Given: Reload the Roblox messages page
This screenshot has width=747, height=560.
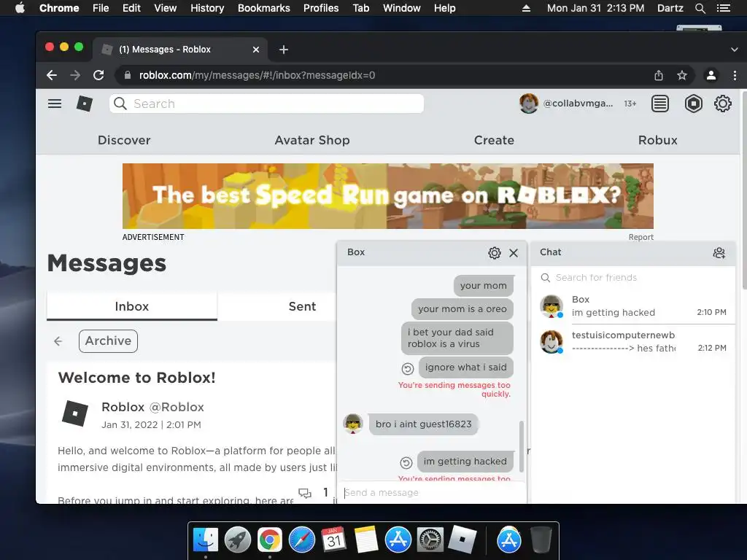Looking at the screenshot, I should coord(98,75).
